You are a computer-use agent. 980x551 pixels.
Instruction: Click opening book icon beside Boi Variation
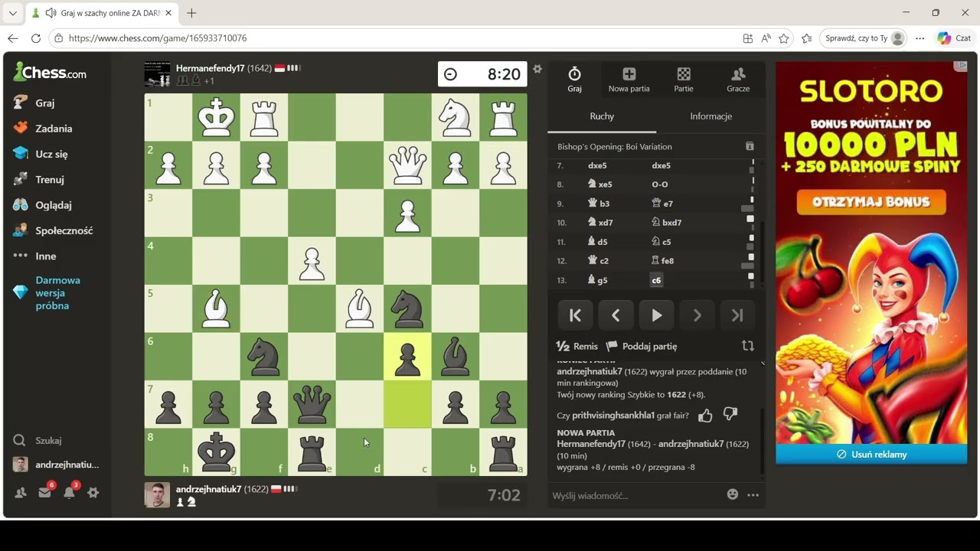click(x=750, y=146)
